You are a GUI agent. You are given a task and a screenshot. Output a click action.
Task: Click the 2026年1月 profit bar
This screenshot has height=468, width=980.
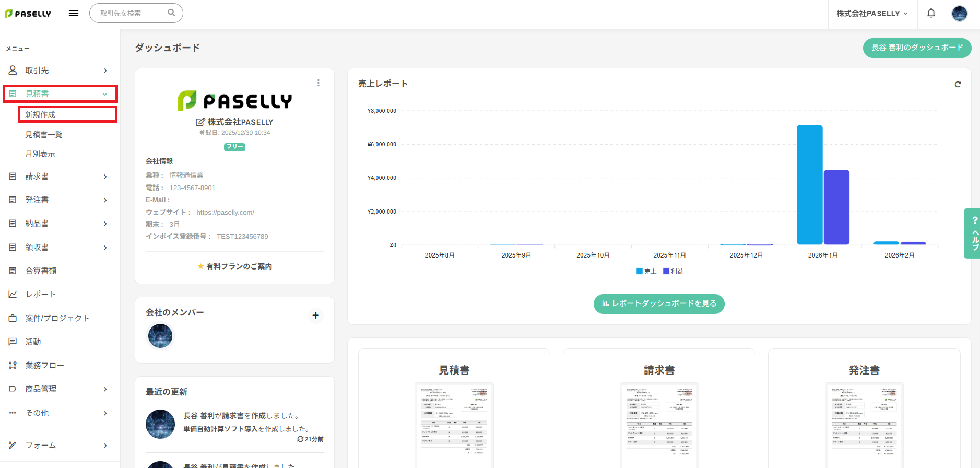coord(836,207)
